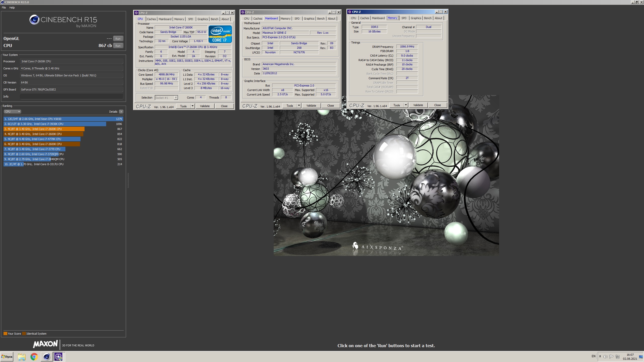The height and width of the screenshot is (362, 644).
Task: Select ranking row Intel Core i7-3770
Action: tap(63, 149)
